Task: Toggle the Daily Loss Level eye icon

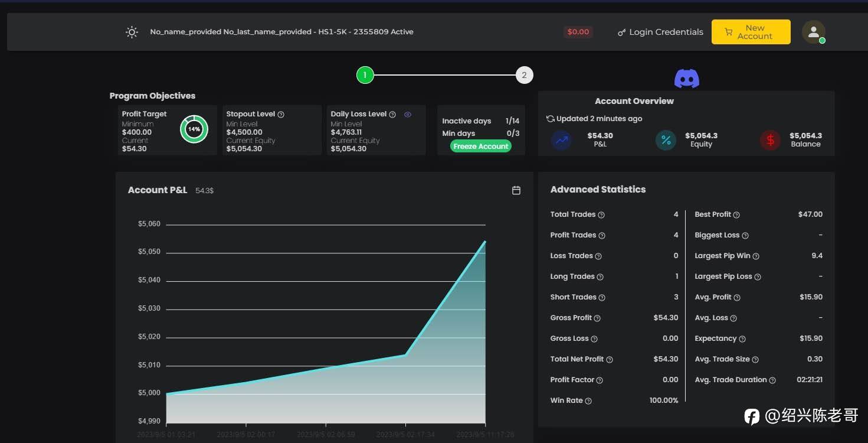Action: pos(407,115)
